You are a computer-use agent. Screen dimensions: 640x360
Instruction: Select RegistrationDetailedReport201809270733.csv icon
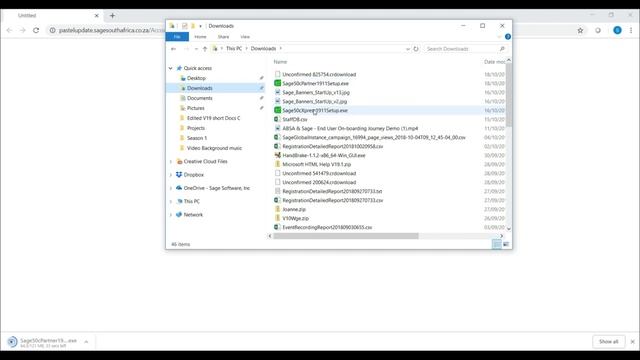(278, 200)
